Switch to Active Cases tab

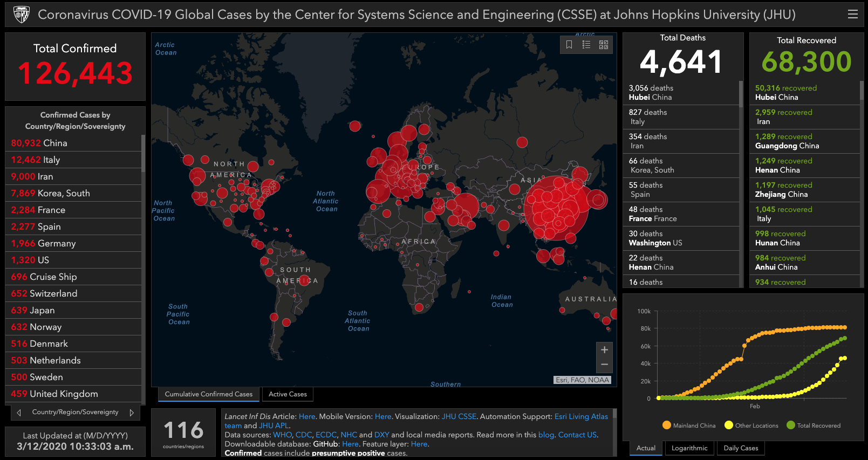[288, 394]
